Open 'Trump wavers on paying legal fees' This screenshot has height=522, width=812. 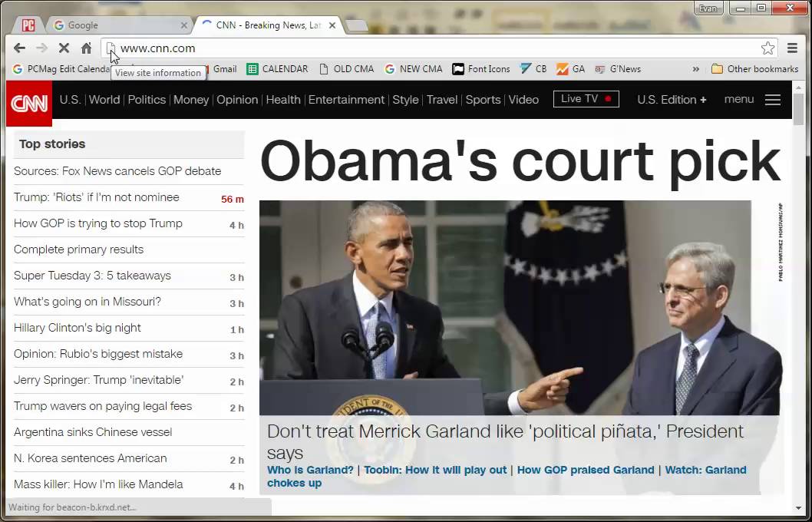click(103, 406)
